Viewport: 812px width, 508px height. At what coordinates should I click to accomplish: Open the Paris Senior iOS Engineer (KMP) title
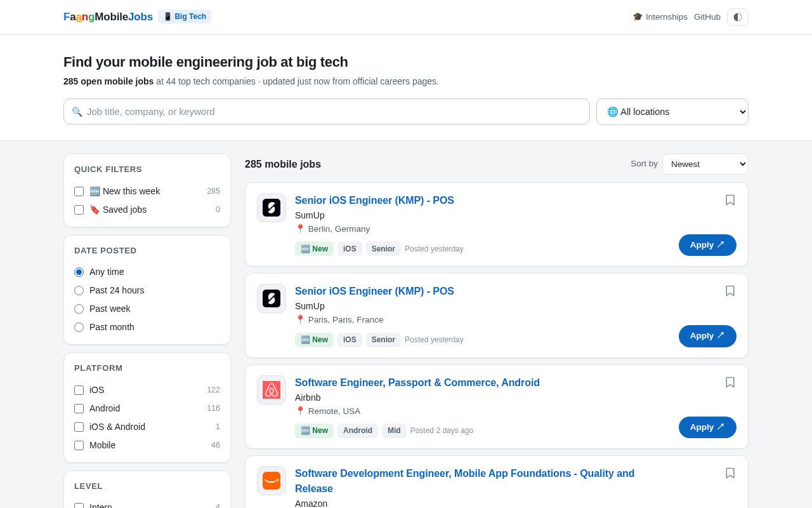(x=374, y=291)
